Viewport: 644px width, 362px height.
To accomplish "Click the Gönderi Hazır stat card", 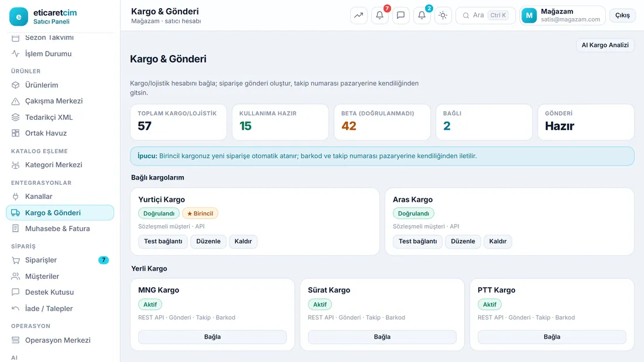I will click(585, 122).
